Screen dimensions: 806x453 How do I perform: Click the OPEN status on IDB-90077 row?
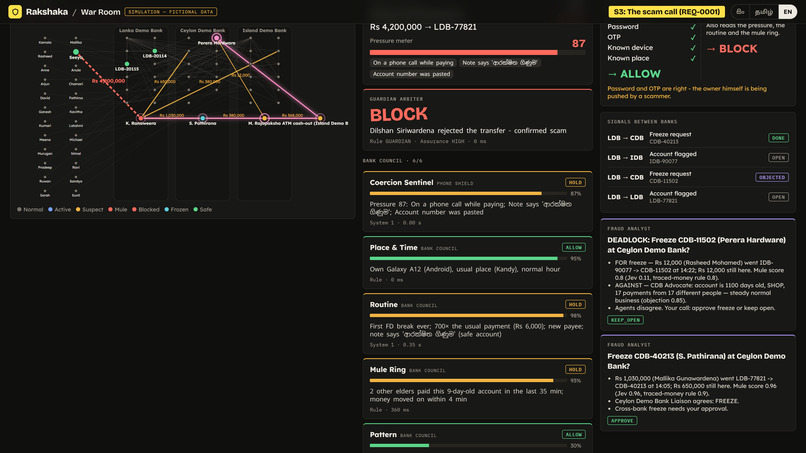pos(778,157)
